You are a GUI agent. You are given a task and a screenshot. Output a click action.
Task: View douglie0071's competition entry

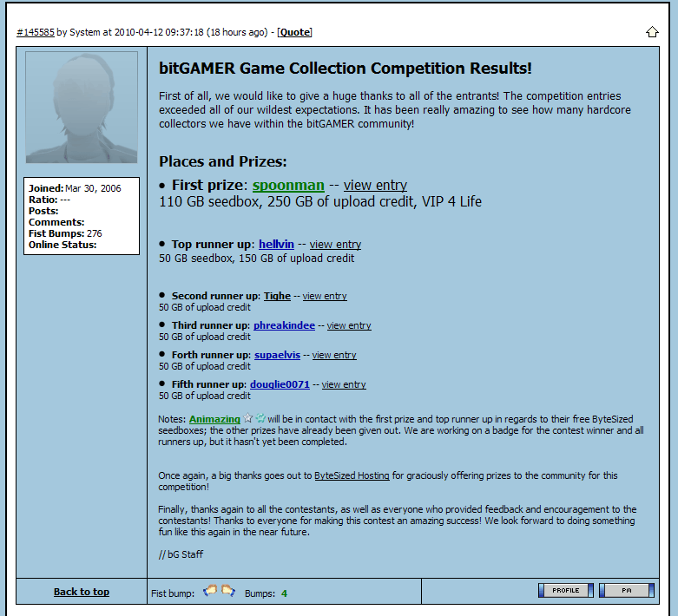tap(344, 384)
